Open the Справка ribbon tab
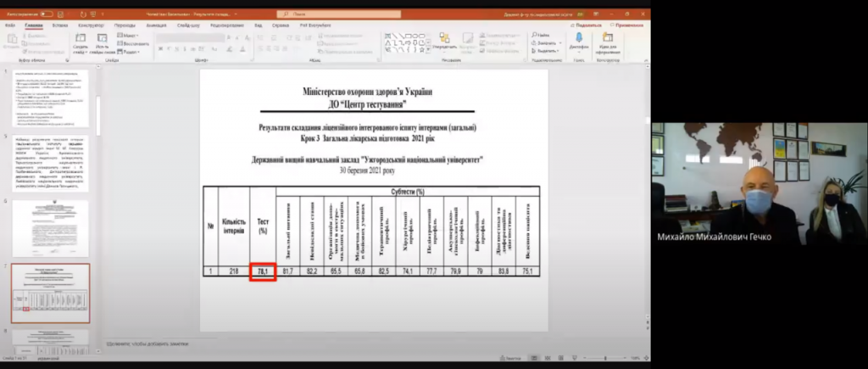This screenshot has width=868, height=369. click(281, 25)
